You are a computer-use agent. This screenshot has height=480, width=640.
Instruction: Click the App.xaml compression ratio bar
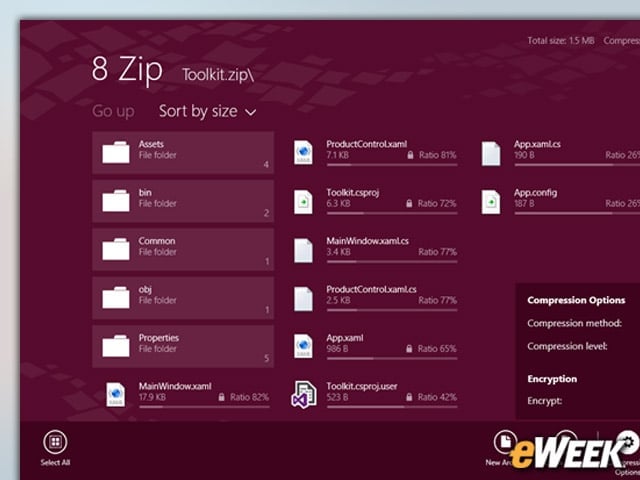392,358
